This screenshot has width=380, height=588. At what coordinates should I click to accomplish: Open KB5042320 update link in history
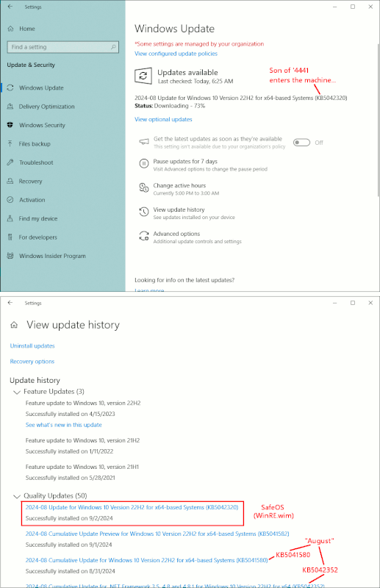coord(132,507)
